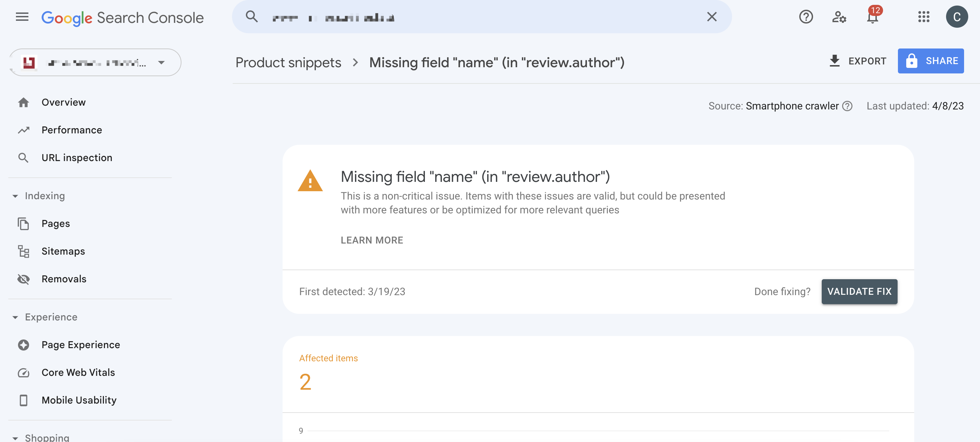Open the Learn More link
Screen dimensions: 980x442
[372, 240]
